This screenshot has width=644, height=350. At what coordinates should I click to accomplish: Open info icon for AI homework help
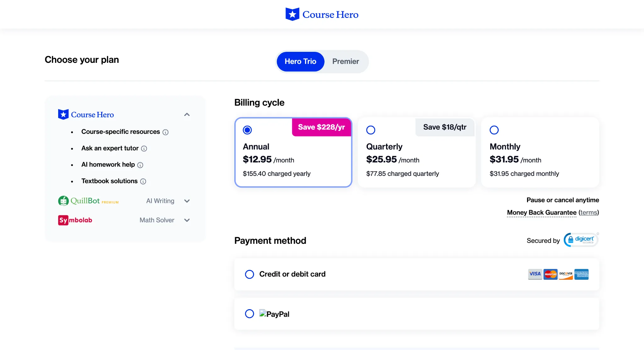(x=140, y=165)
